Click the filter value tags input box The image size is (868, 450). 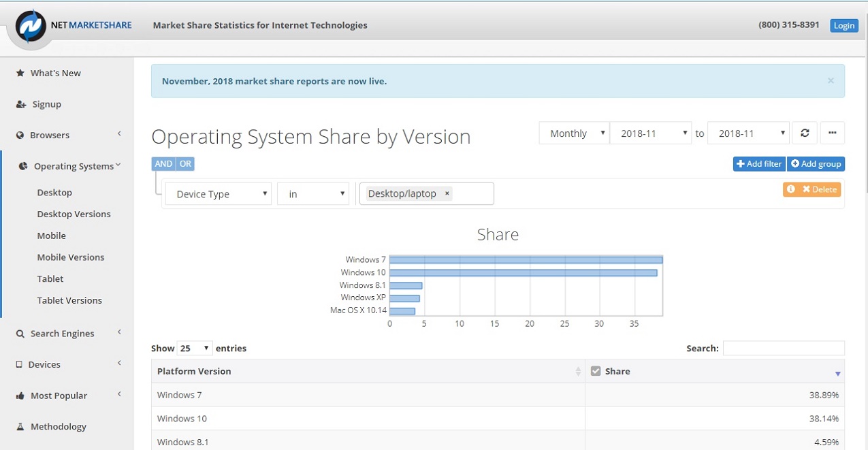(x=427, y=193)
